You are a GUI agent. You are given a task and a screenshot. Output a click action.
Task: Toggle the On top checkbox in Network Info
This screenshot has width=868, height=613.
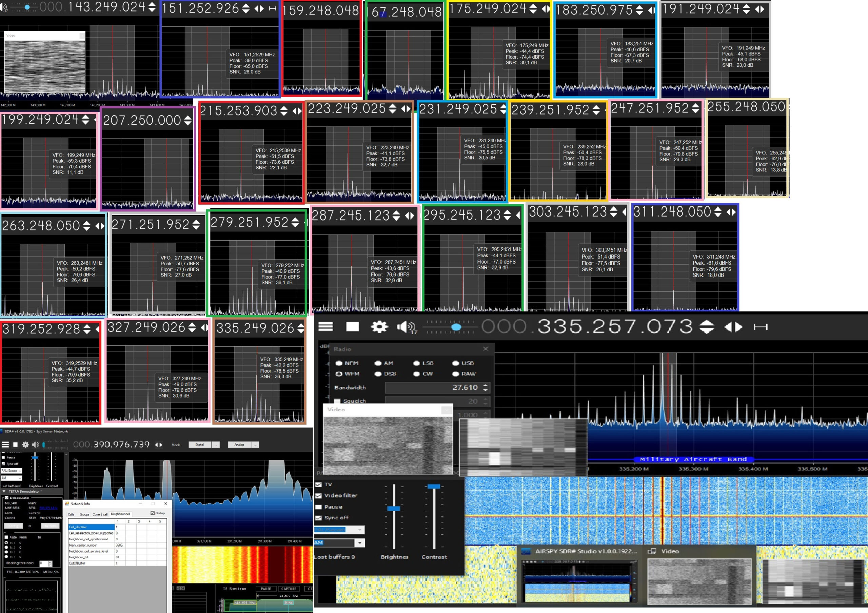tap(152, 513)
